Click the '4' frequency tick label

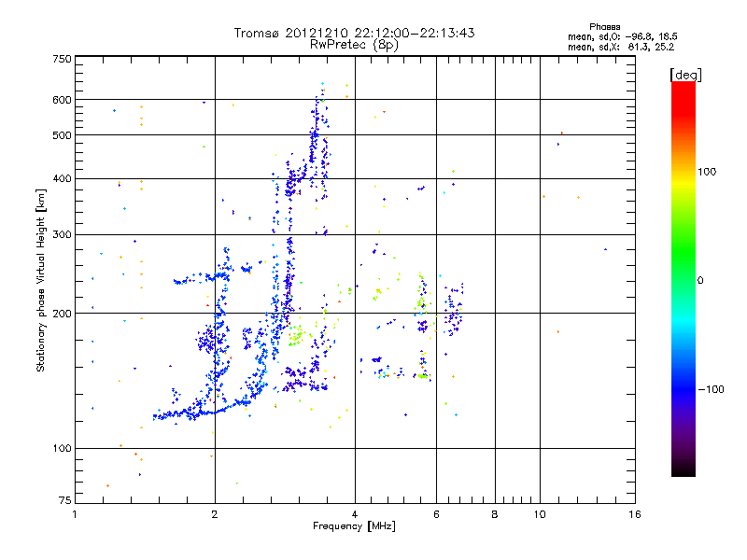[x=355, y=514]
